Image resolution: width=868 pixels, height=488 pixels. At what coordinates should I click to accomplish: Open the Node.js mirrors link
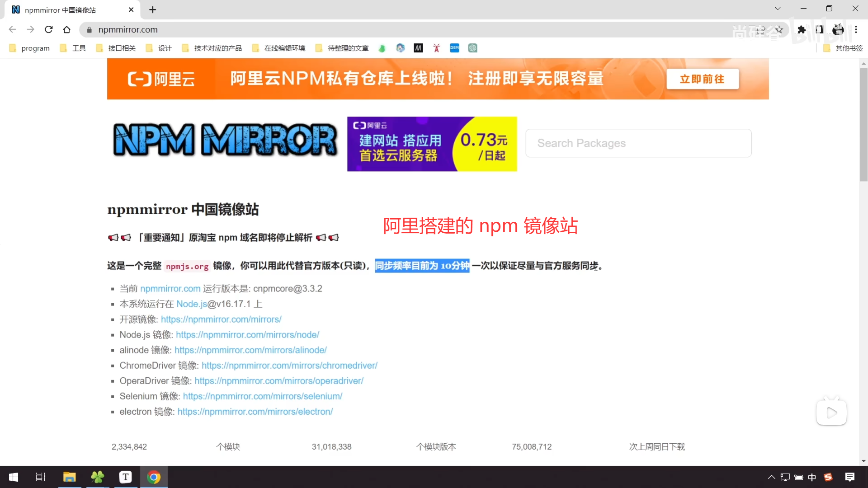click(247, 335)
